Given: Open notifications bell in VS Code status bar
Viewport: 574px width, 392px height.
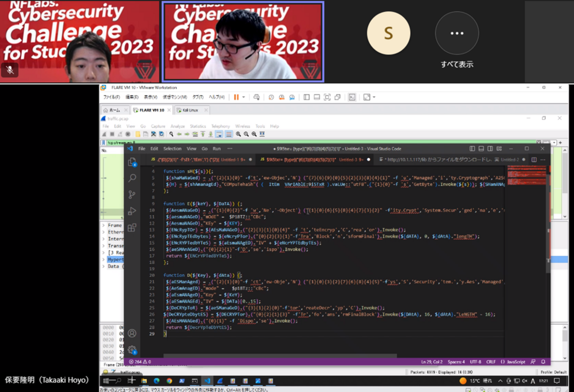Looking at the screenshot, I should click(x=543, y=362).
